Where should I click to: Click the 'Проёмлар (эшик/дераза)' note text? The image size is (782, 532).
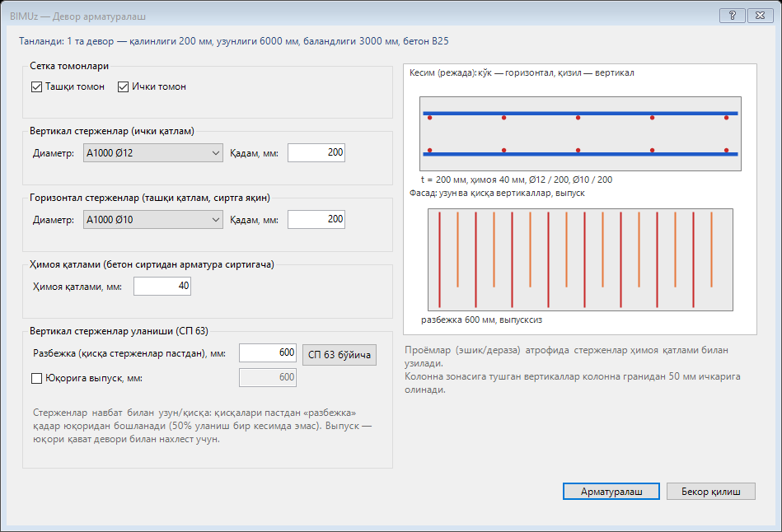tap(567, 357)
